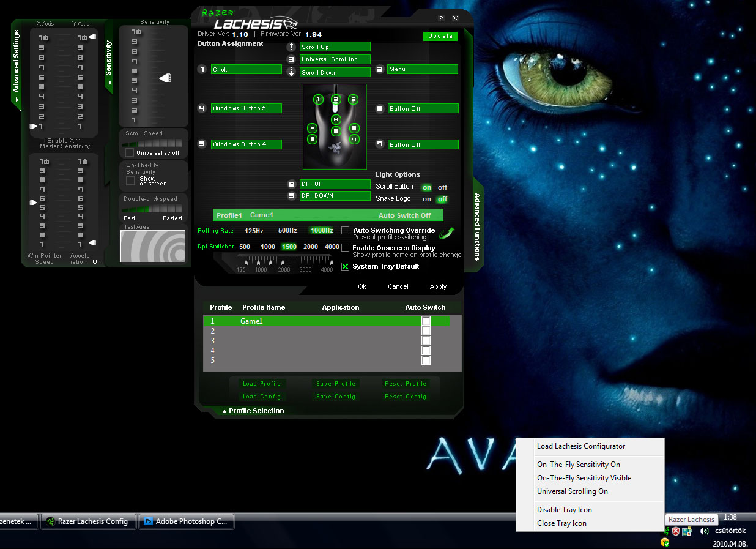Click the green Update button
The image size is (756, 549).
440,36
